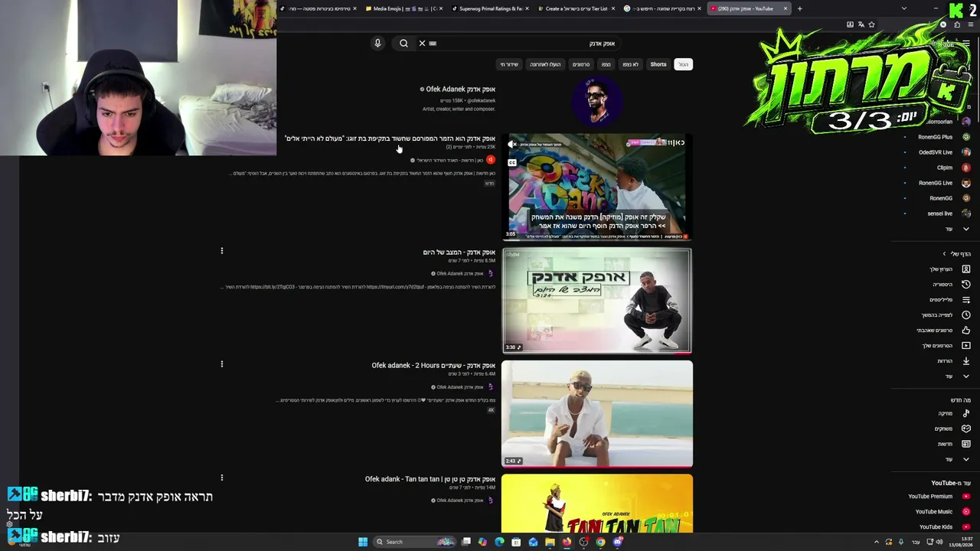Open Watch Later clock icon in sidebar
The image size is (980, 551).
[x=966, y=315]
